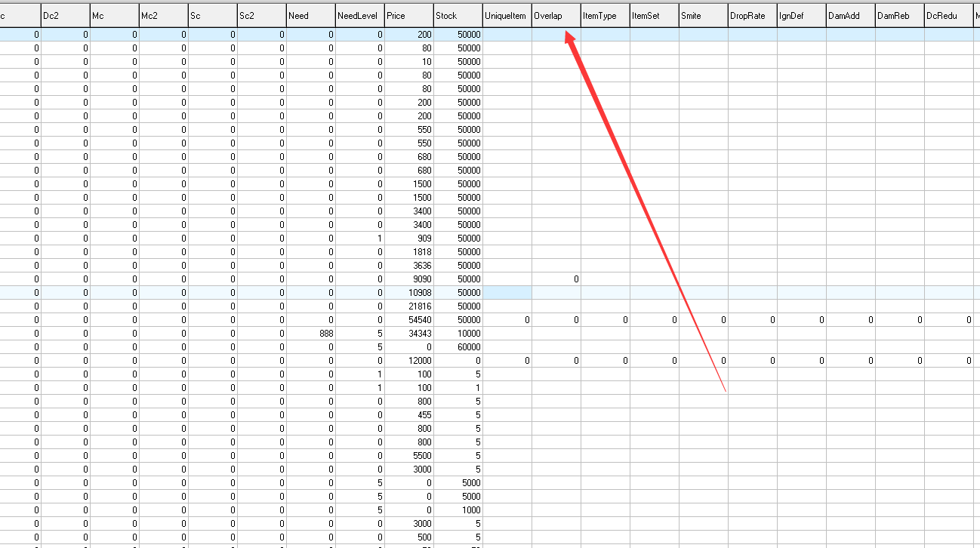Select the Stock column header
The height and width of the screenshot is (548, 980).
[x=458, y=16]
